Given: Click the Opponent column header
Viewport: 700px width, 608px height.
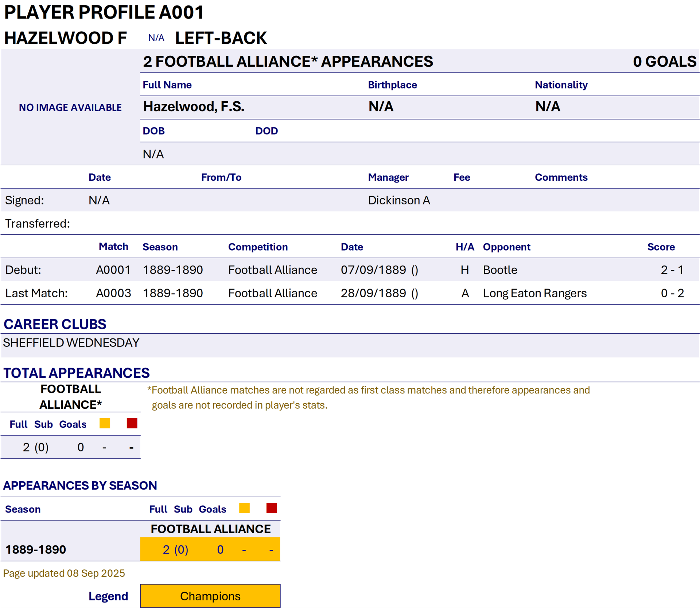Looking at the screenshot, I should [x=506, y=247].
